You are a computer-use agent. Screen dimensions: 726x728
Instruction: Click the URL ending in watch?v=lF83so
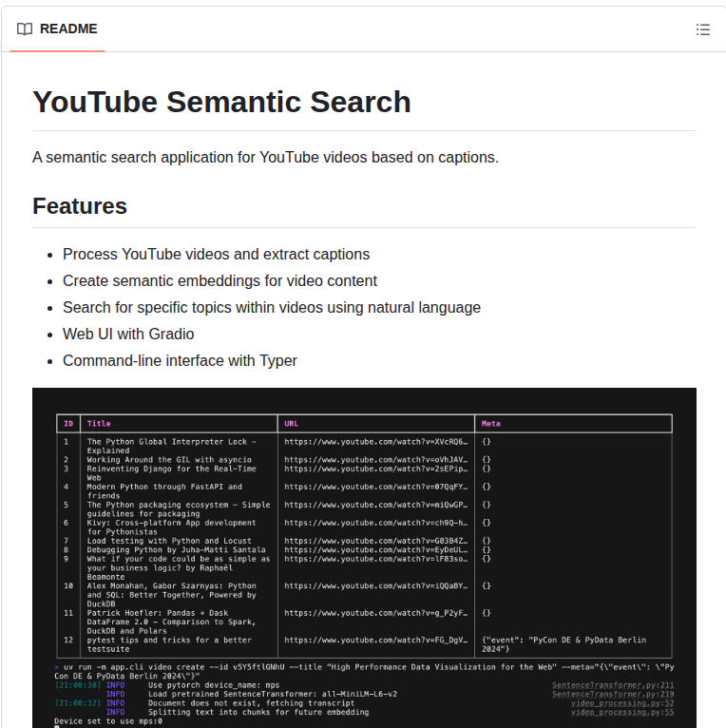376,559
